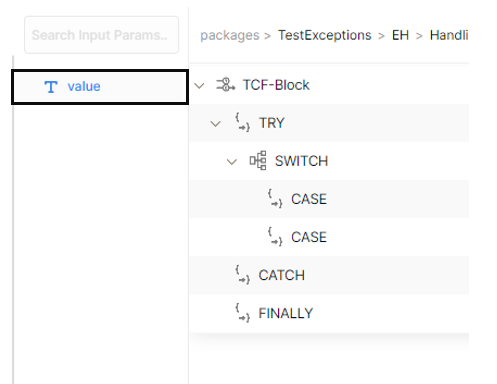This screenshot has height=384, width=497.
Task: Select the first CASE row label
Action: 309,199
